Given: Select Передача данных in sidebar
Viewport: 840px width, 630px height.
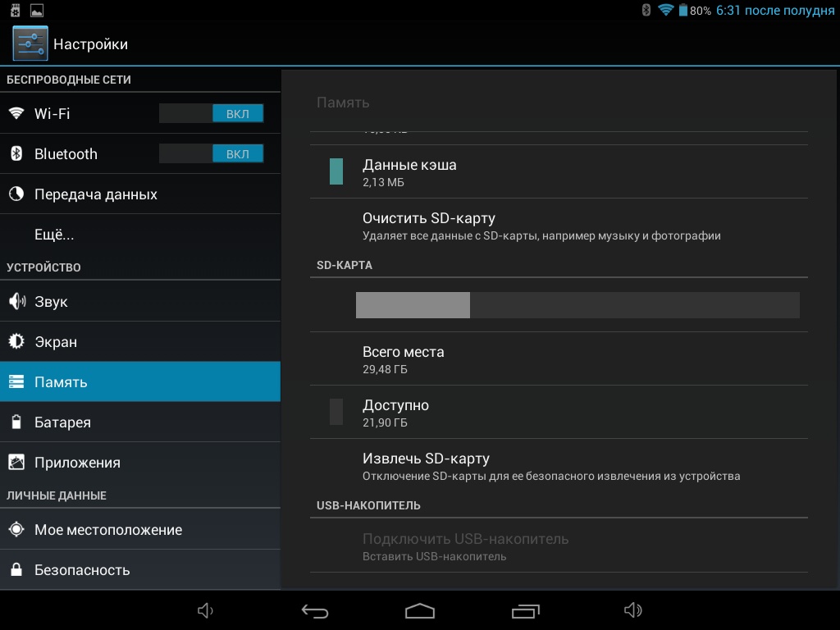Looking at the screenshot, I should point(95,194).
